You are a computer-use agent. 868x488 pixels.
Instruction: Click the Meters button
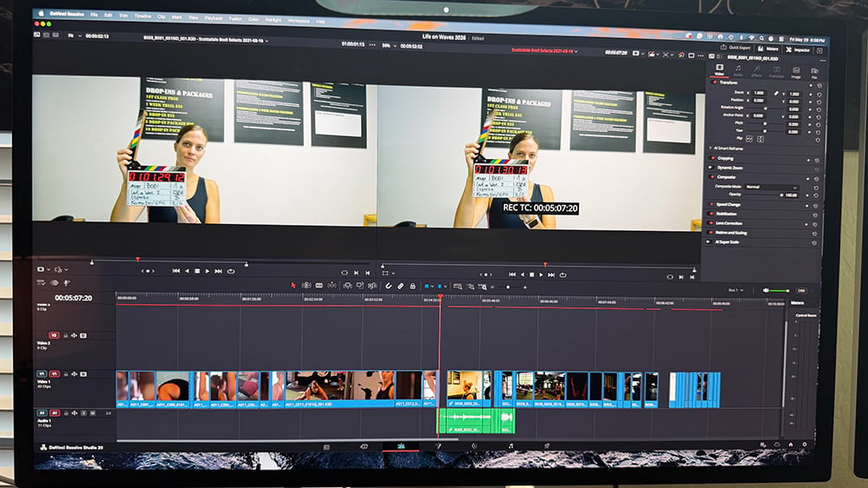(x=768, y=49)
